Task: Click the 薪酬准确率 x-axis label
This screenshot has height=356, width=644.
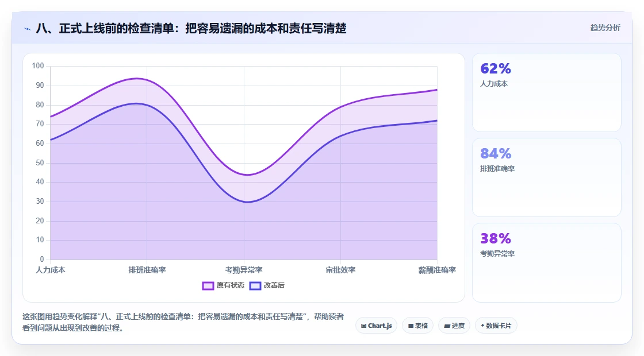Action: pyautogui.click(x=437, y=270)
